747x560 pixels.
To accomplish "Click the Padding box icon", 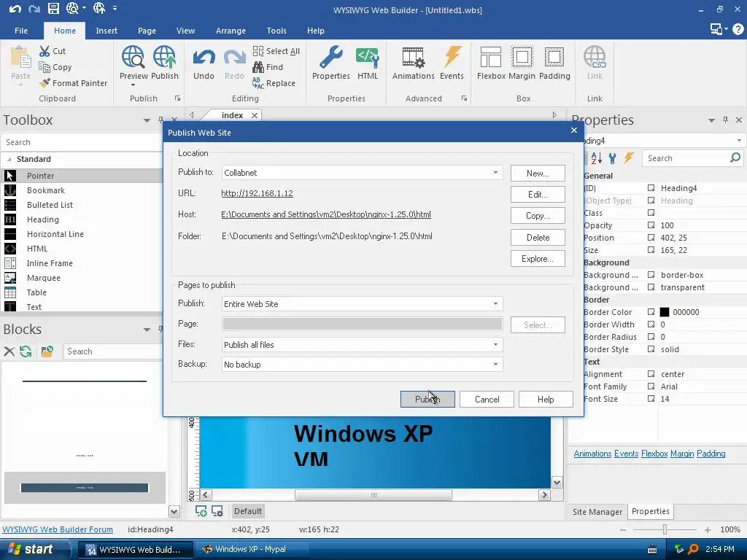I will click(x=554, y=58).
